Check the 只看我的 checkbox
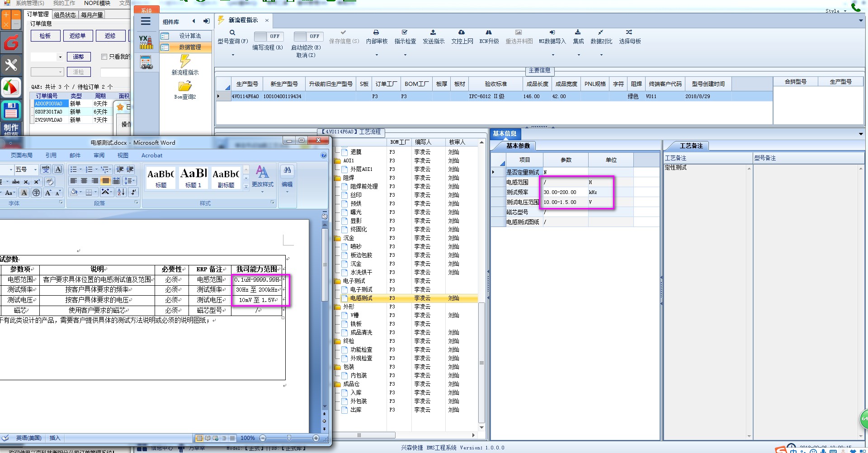 coord(104,57)
